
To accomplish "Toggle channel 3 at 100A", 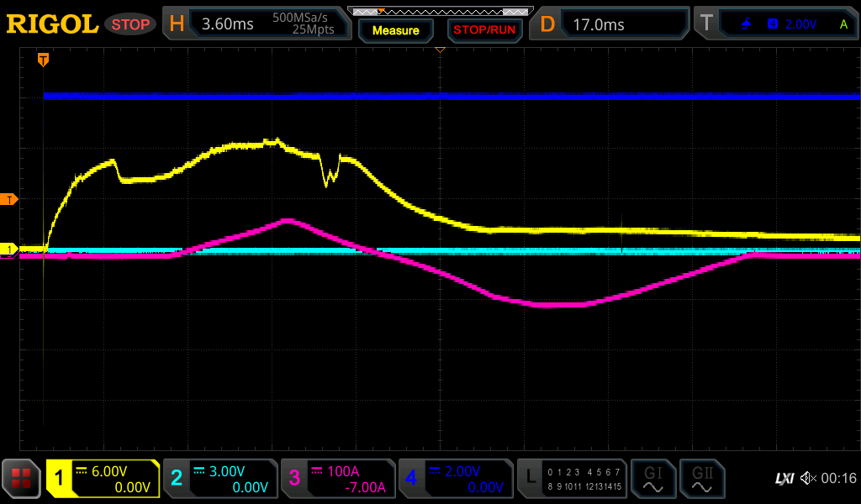I will pyautogui.click(x=338, y=479).
